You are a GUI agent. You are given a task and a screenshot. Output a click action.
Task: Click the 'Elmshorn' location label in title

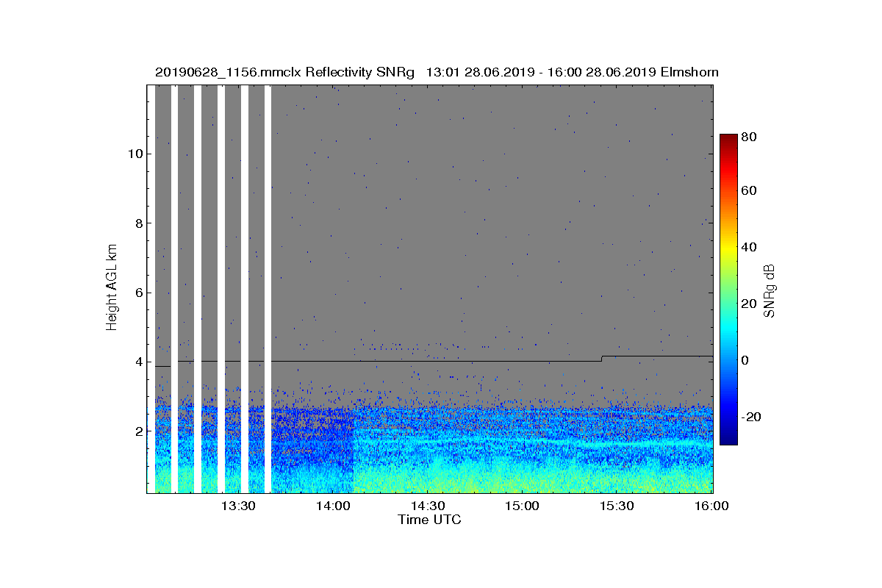(689, 72)
